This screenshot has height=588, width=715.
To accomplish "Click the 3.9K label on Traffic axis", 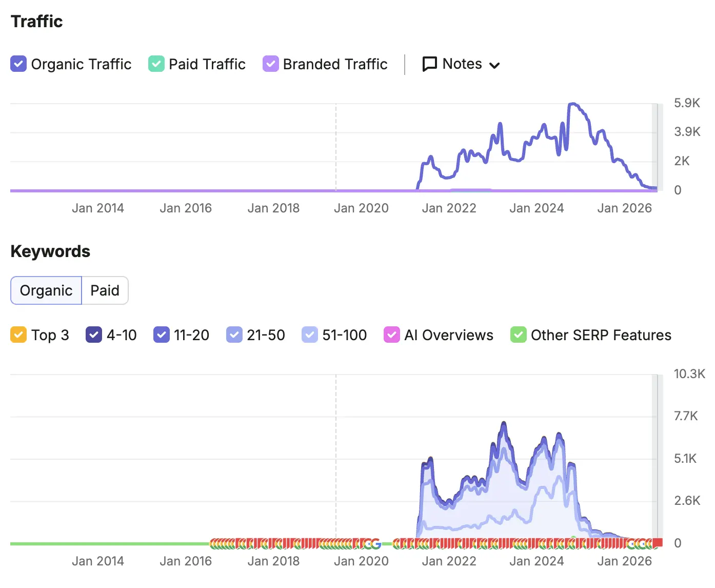I will click(x=687, y=132).
